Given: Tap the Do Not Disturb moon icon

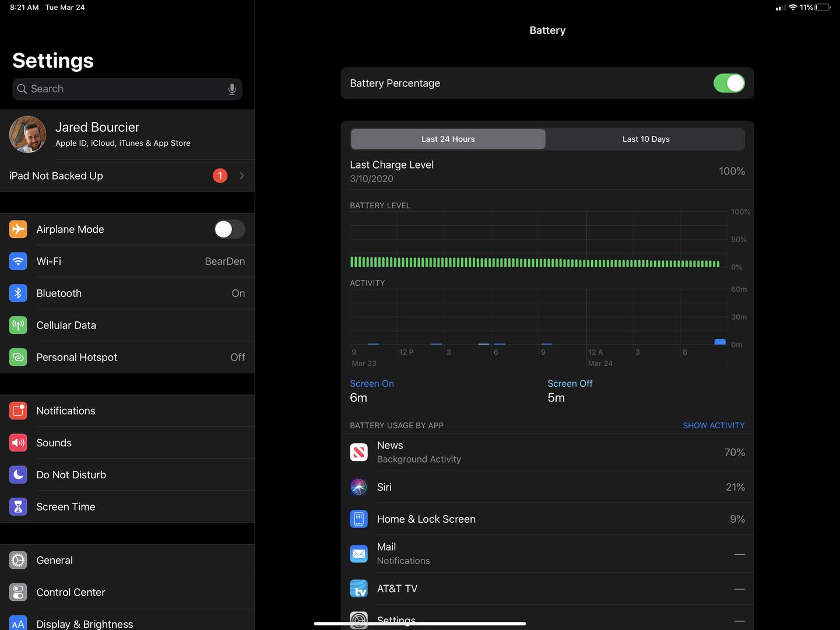Looking at the screenshot, I should 18,475.
